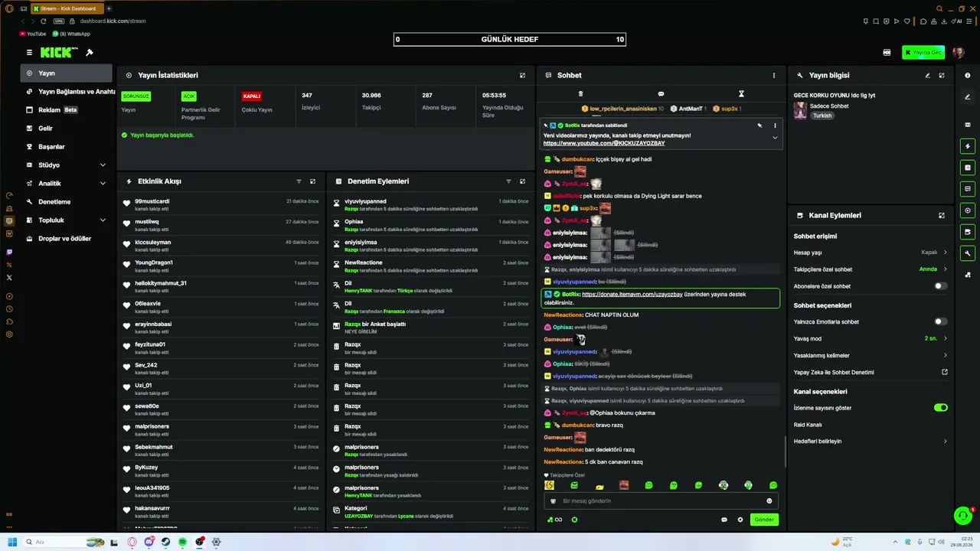
Task: Expand the Analitik sidebar section
Action: pyautogui.click(x=67, y=184)
